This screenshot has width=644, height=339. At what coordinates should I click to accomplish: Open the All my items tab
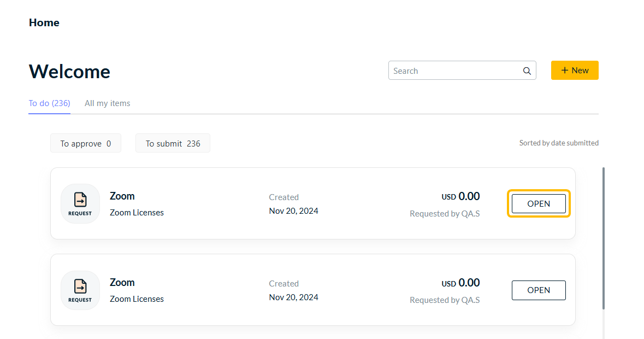pyautogui.click(x=108, y=103)
